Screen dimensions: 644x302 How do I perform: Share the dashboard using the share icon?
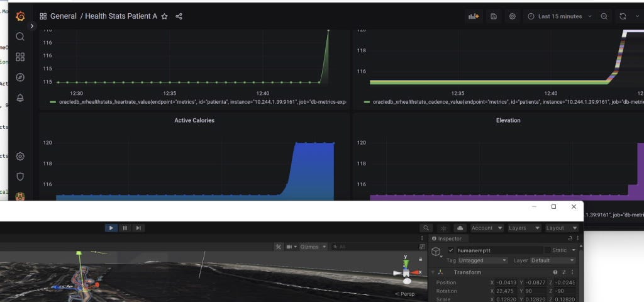179,16
